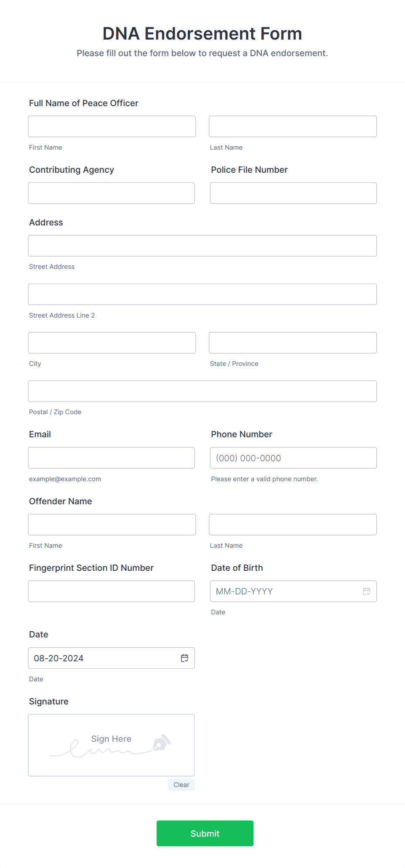405x868 pixels.
Task: Open the calendar icon beside 08-20-2024
Action: pyautogui.click(x=185, y=658)
